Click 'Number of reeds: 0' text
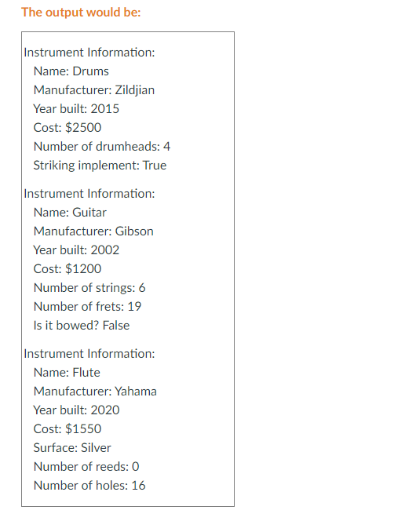 coord(86,467)
